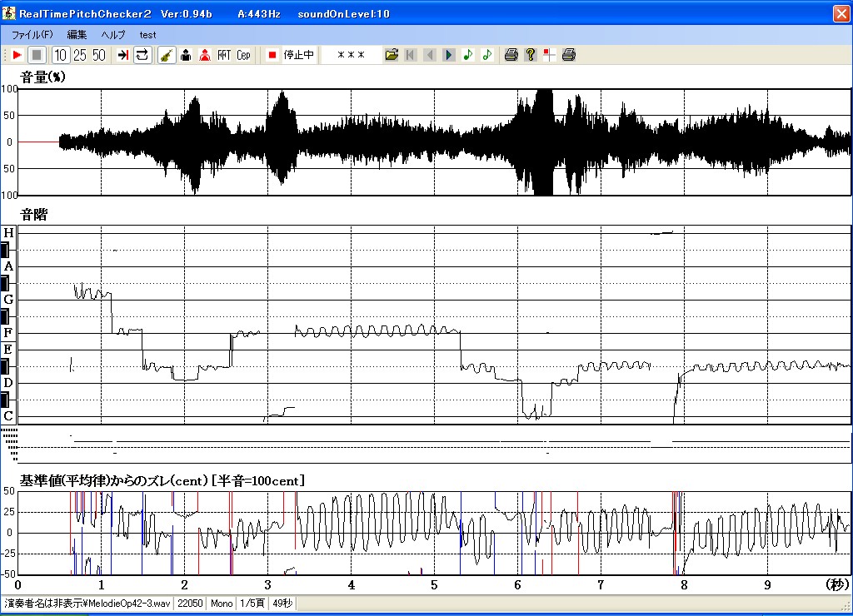Click the G note label on scale
The width and height of the screenshot is (853, 616).
(x=8, y=300)
